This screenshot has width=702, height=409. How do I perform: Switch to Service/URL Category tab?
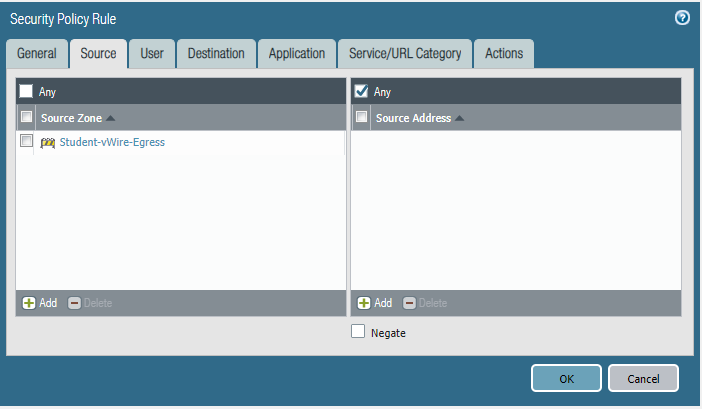coord(405,54)
